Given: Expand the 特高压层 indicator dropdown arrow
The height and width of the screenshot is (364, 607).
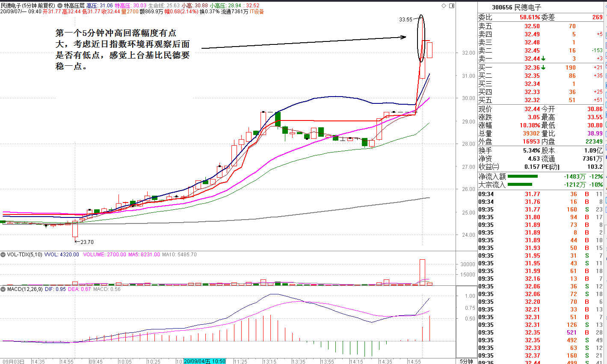Looking at the screenshot, I should (60, 6).
